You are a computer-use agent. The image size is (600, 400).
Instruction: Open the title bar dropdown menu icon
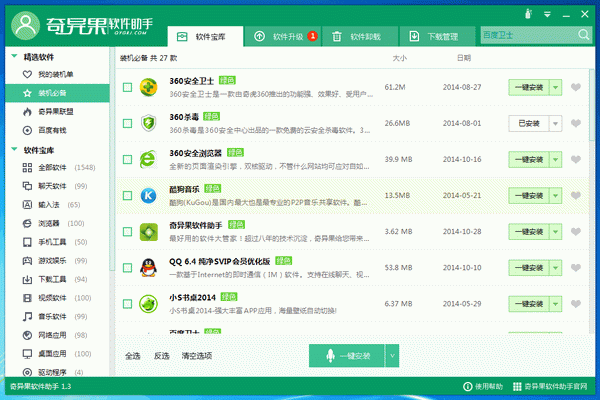tap(547, 15)
